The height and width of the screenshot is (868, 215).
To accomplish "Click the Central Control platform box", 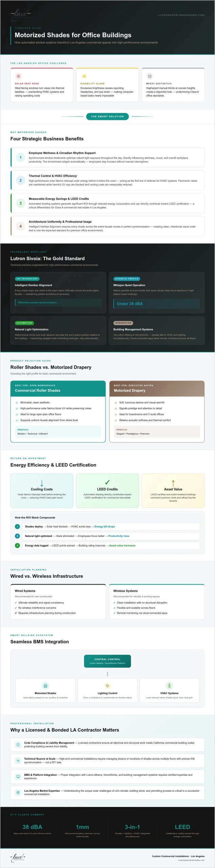I will [107, 661].
